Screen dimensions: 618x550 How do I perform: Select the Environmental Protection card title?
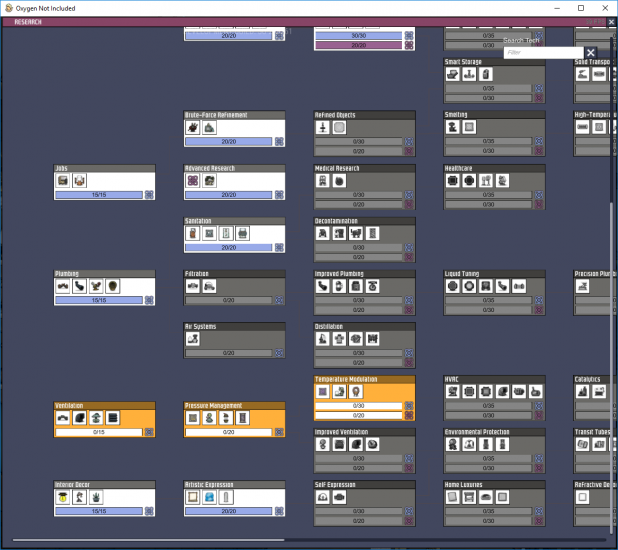[477, 432]
